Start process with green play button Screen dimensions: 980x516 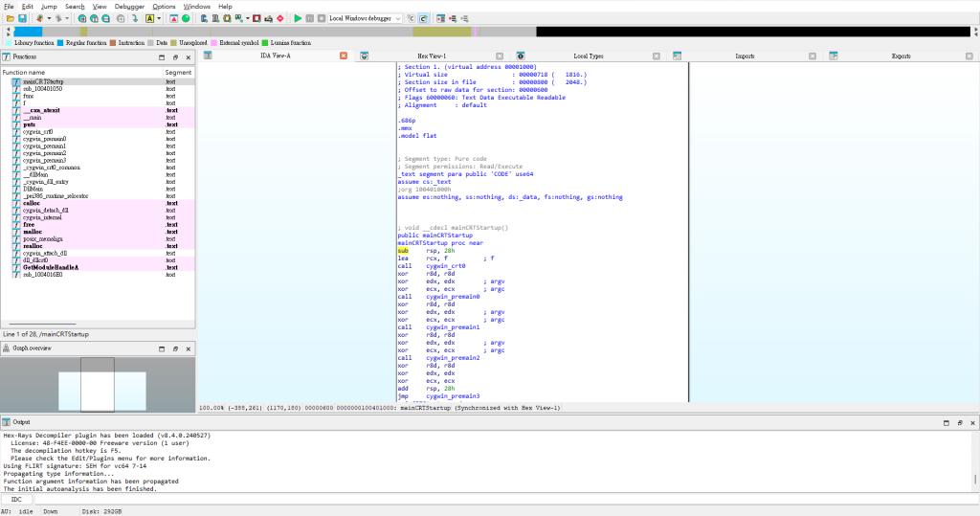click(298, 19)
